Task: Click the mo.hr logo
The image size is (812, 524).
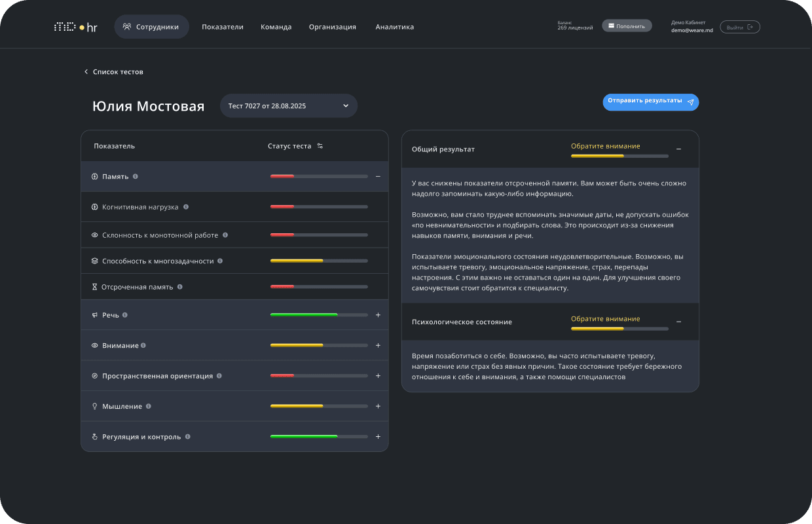Action: click(75, 28)
